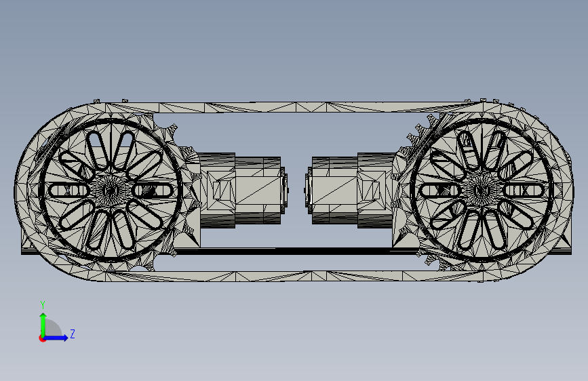Select the right wheel's center hub
This screenshot has height=381, width=588.
click(x=481, y=190)
